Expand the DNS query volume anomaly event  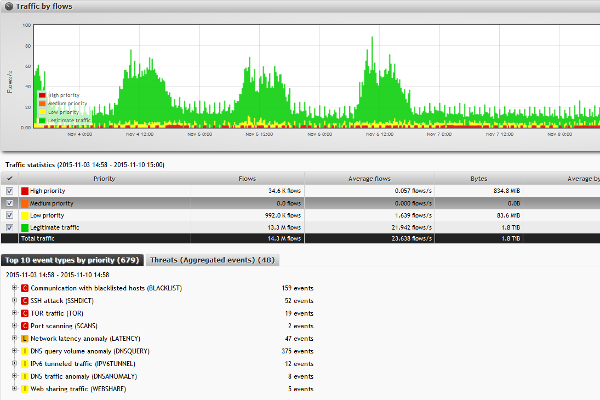(15, 351)
